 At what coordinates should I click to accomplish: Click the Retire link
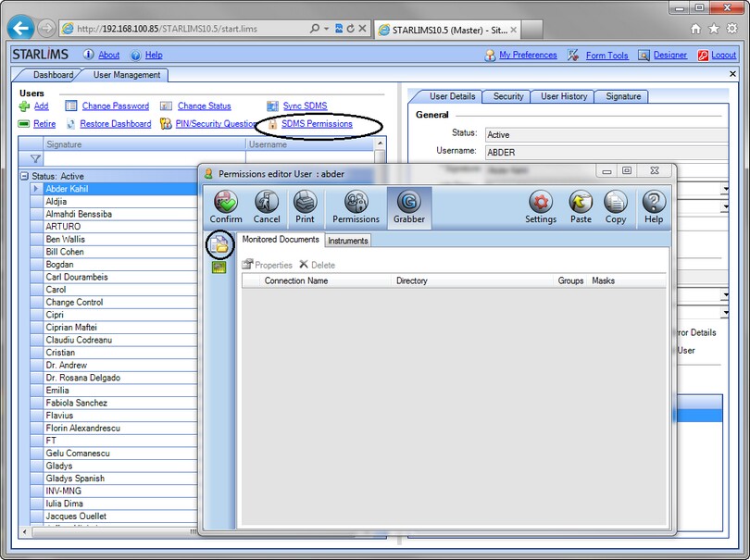pyautogui.click(x=44, y=124)
